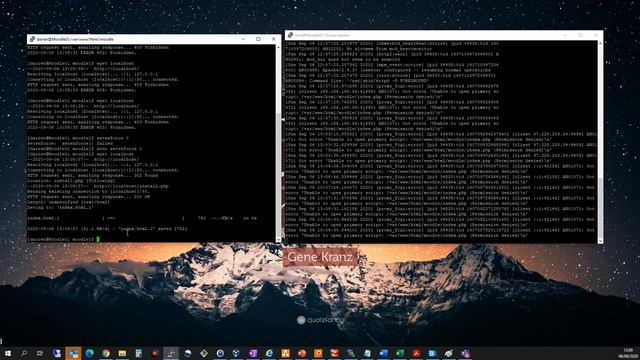
Task: Open Microsoft Word from the taskbar
Action: tap(384, 353)
